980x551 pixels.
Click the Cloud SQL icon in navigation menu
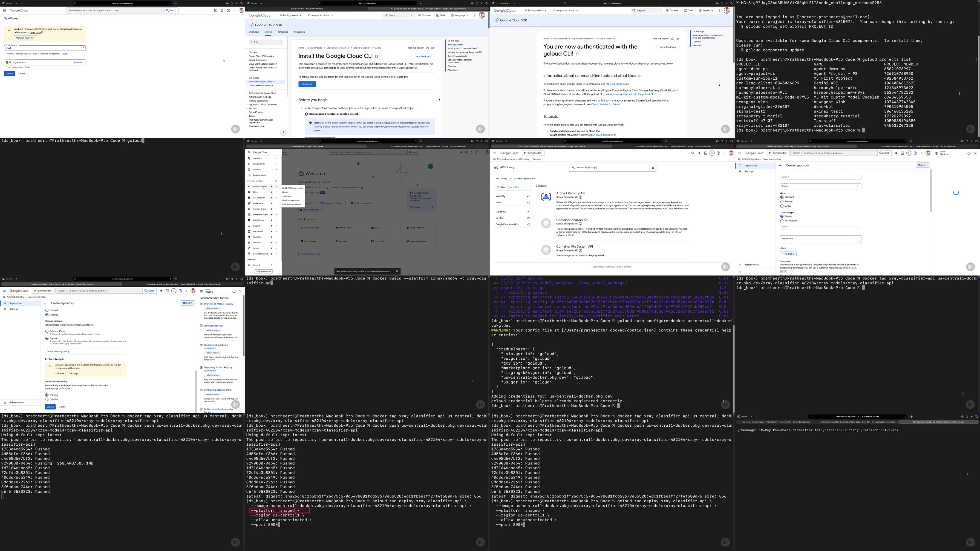pyautogui.click(x=249, y=243)
